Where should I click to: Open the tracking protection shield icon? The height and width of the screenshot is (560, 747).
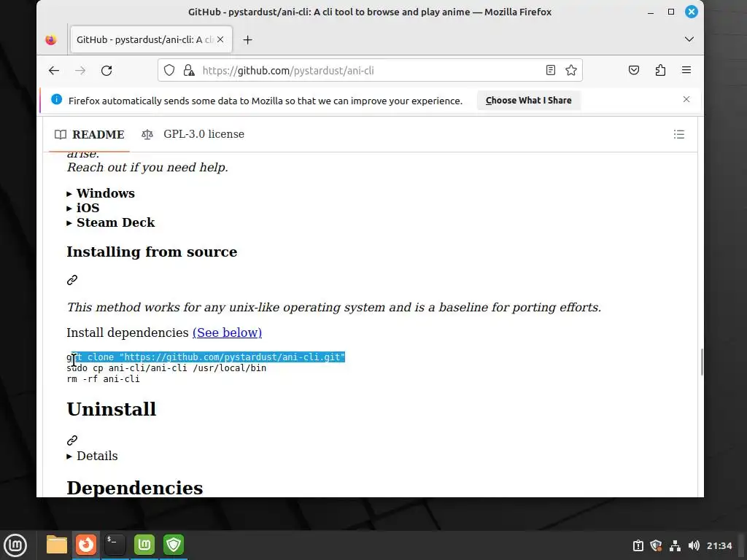[169, 71]
